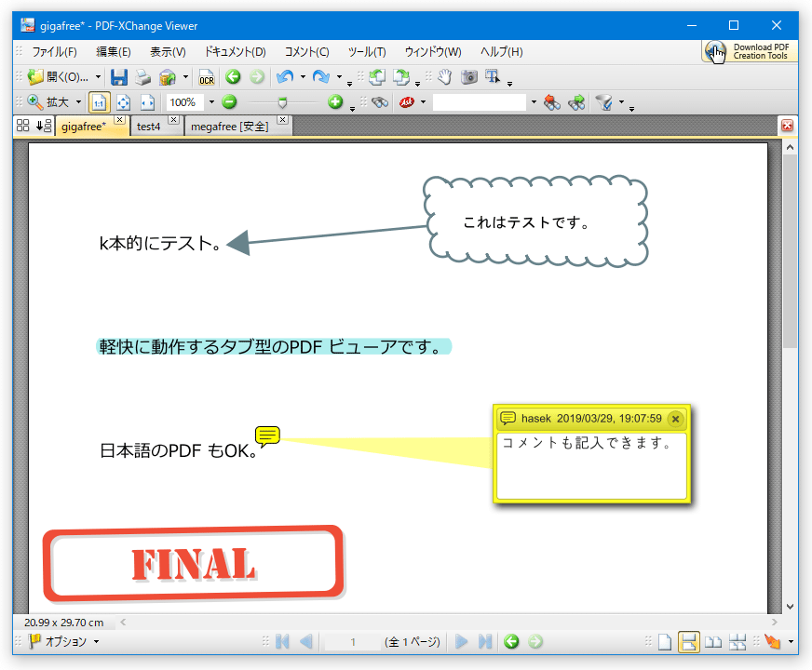Image resolution: width=812 pixels, height=670 pixels.
Task: Open the コメント(C) menu
Action: [306, 52]
